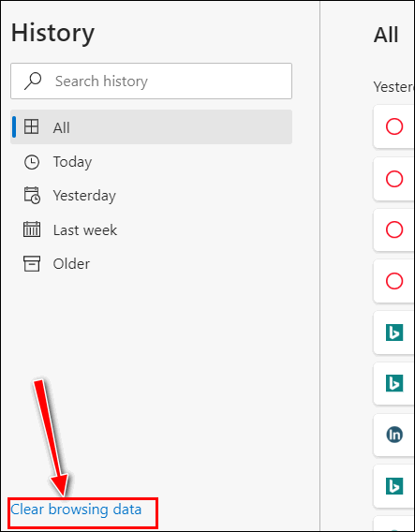Filter history to Today
Image resolution: width=415 pixels, height=532 pixels.
(152, 162)
